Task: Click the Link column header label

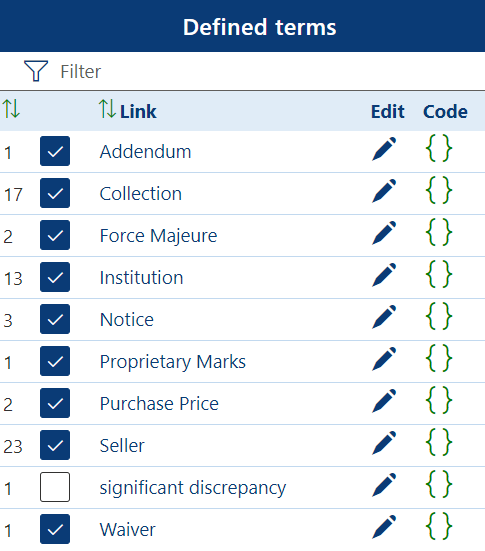Action: 138,112
